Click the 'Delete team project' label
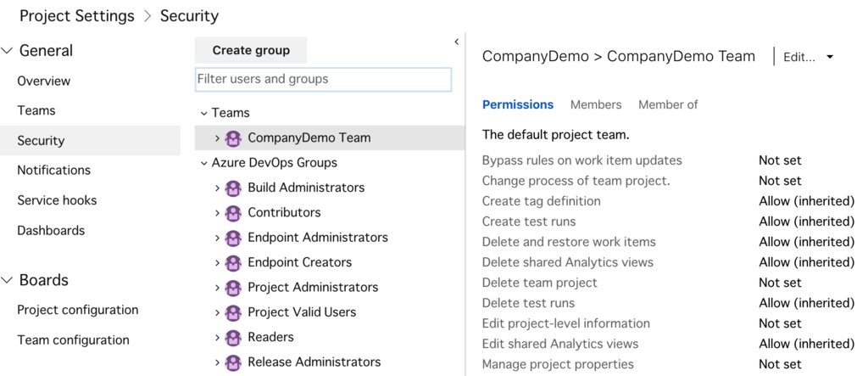Viewport: 868px width, 376px height. pyautogui.click(x=540, y=283)
